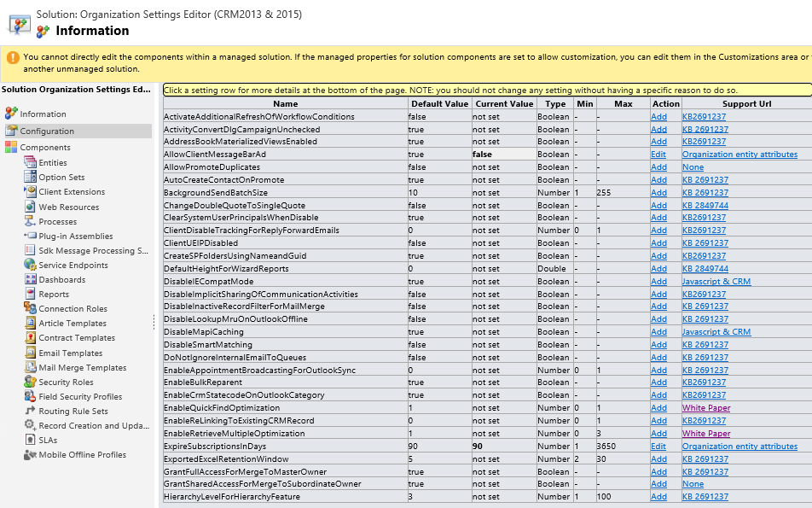Viewport: 812px width, 508px height.
Task: Click the SLAs icon
Action: 30,440
